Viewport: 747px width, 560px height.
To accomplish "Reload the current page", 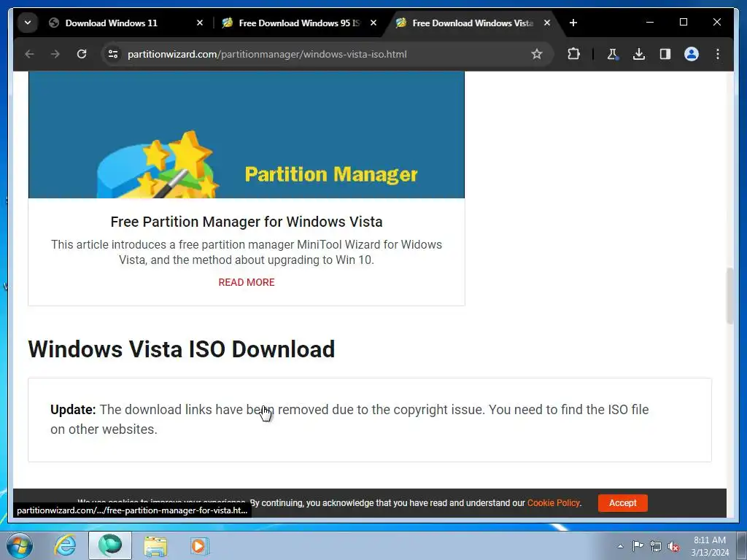I will (82, 54).
